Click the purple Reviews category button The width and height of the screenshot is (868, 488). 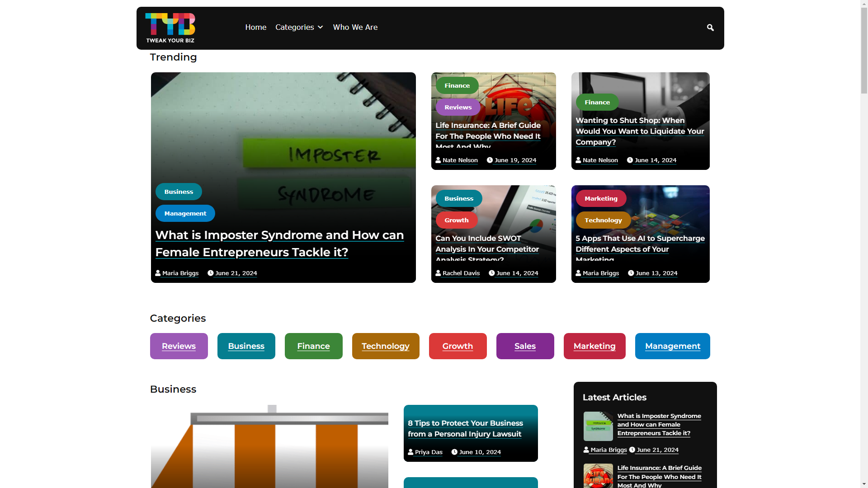point(179,346)
